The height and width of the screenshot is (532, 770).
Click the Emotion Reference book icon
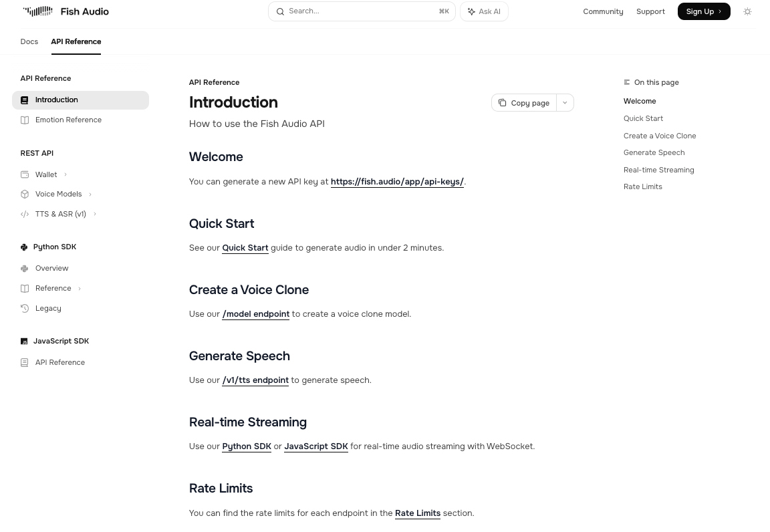(25, 120)
